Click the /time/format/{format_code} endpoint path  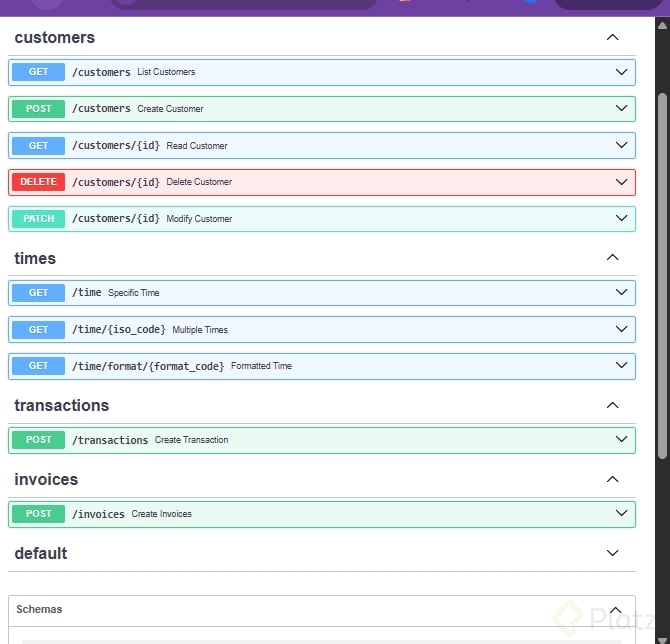pos(148,366)
